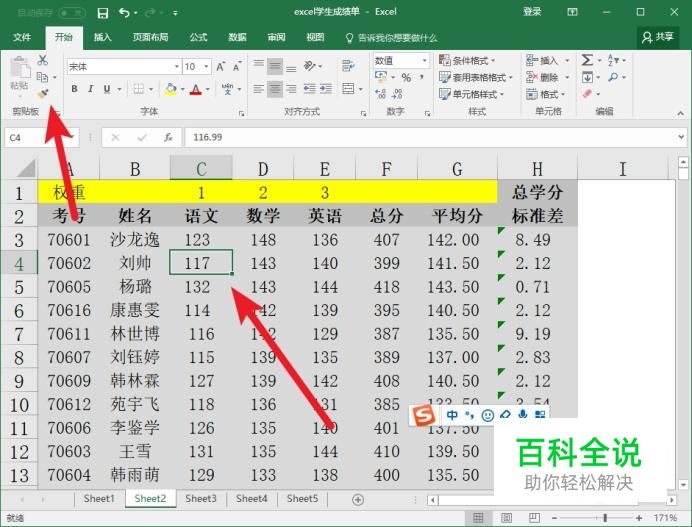Click the text orientation icon
This screenshot has height=527, width=692.
[310, 66]
